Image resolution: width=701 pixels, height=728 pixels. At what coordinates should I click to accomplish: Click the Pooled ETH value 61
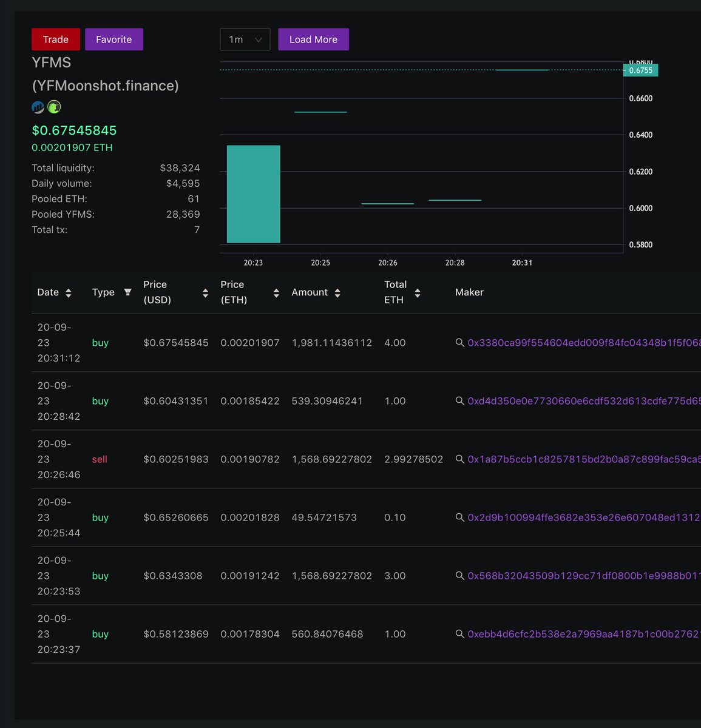[x=194, y=199]
